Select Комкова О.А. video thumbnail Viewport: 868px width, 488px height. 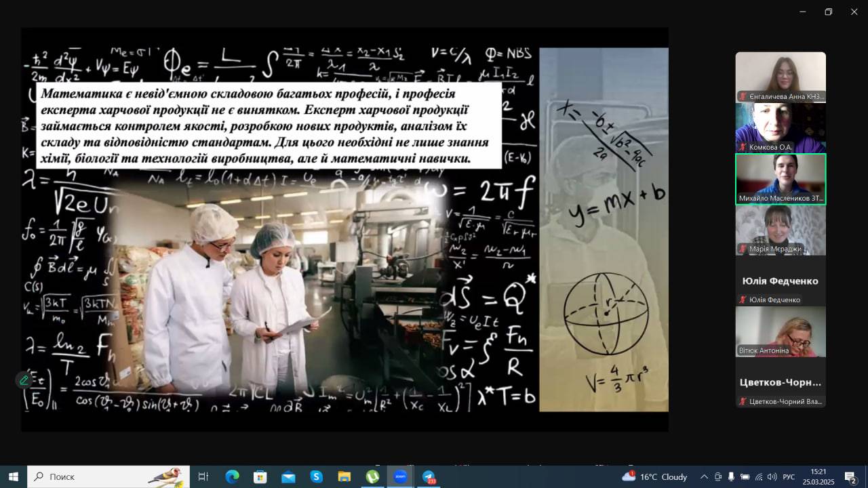click(781, 127)
